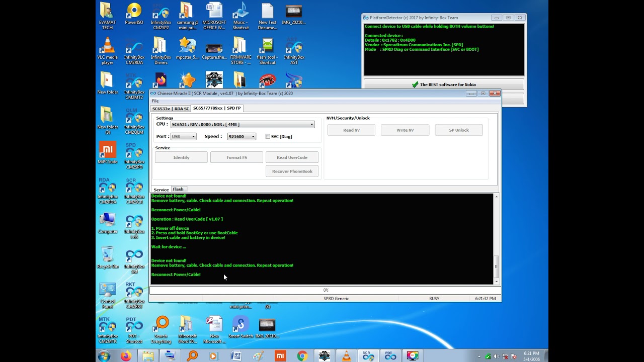Open the EVAMAT TECH folder

coord(107,15)
